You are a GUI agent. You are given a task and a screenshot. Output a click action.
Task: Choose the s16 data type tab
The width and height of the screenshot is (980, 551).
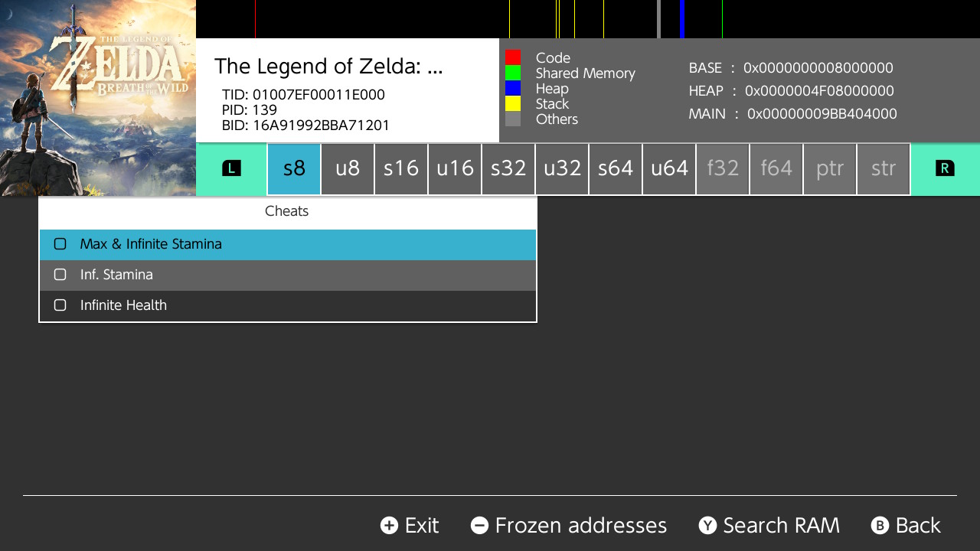coord(401,169)
